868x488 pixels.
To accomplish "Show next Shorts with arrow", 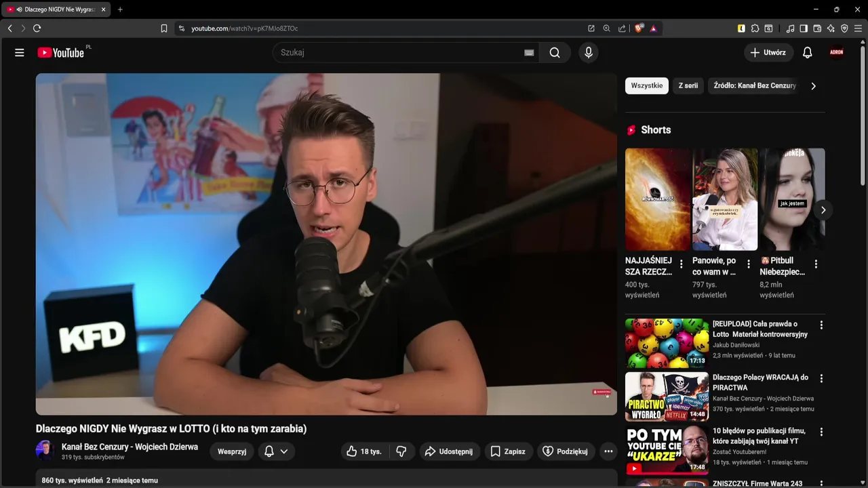I will pos(823,210).
